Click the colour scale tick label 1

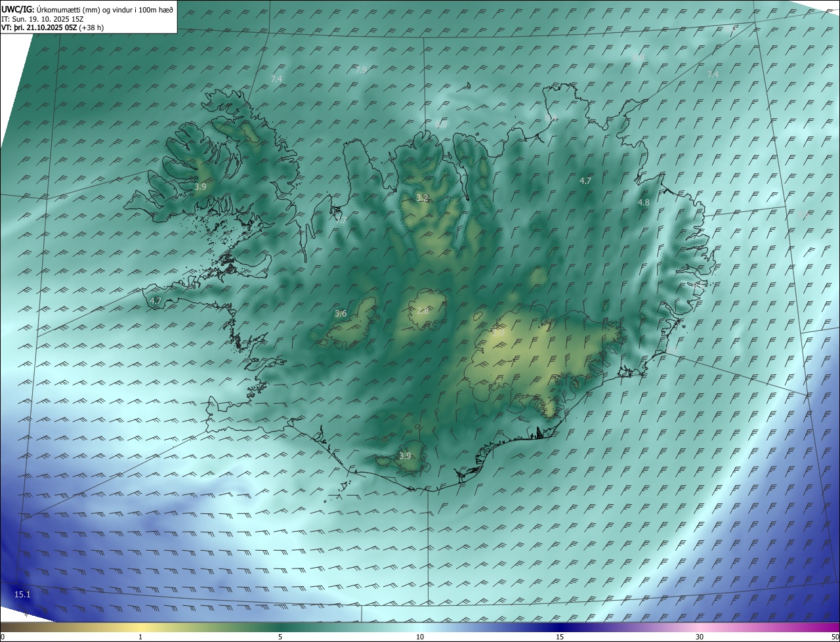(140, 637)
